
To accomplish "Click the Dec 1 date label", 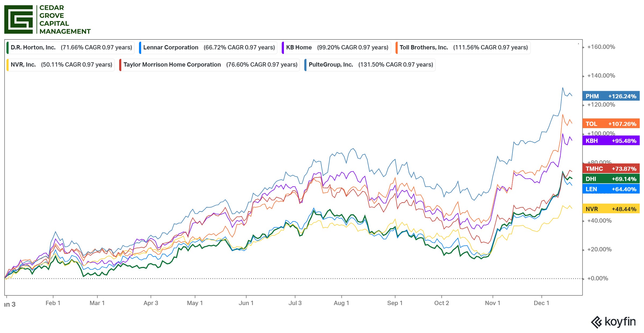I will pos(541,303).
